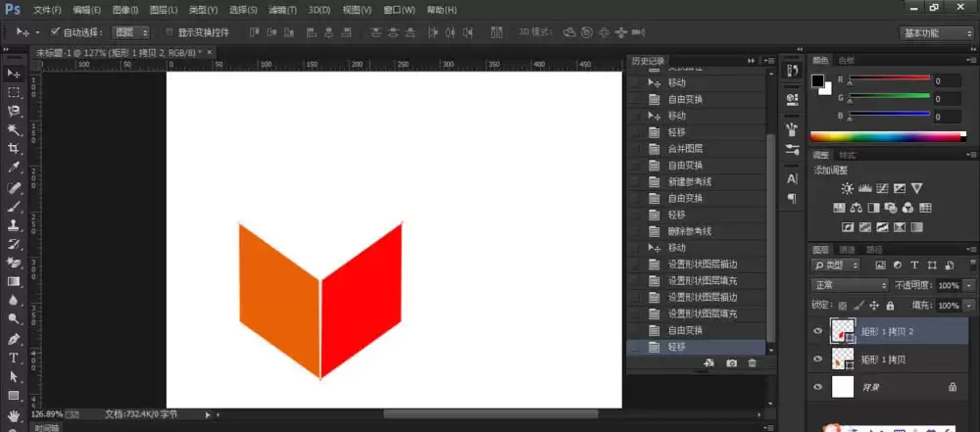Screen dimensions: 980x432
Task: Select the Move tool in the toolbox
Action: click(x=13, y=73)
